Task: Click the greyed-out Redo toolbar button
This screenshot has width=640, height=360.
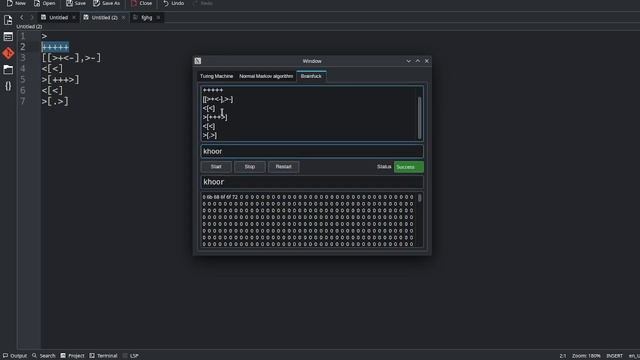Action: (202, 3)
